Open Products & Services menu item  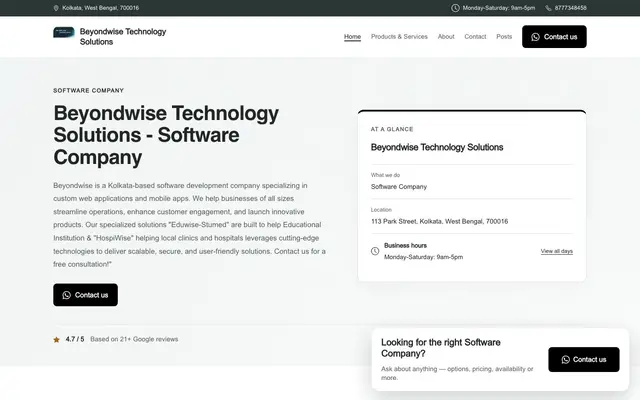click(399, 37)
